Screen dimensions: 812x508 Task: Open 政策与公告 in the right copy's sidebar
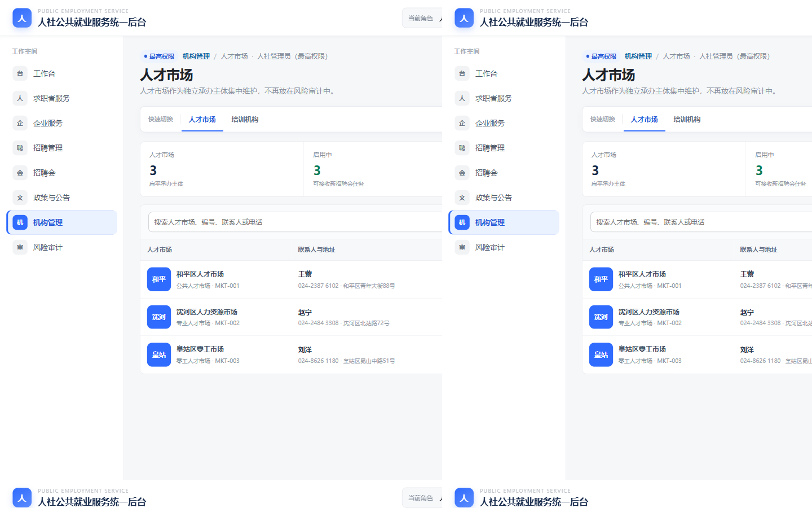tap(504, 198)
